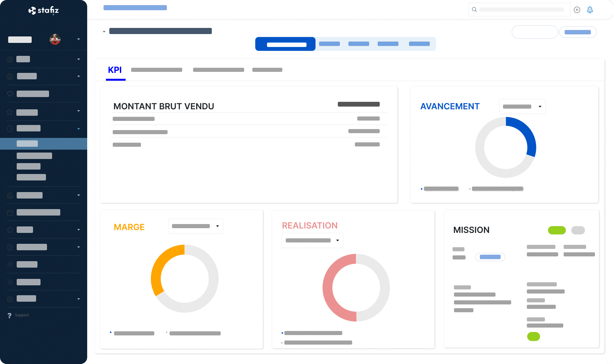Viewport: 613px width, 364px height.
Task: Toggle the grey pill in the MISSION header
Action: point(578,230)
